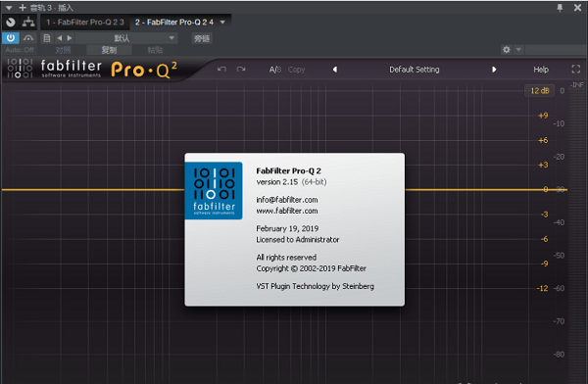Click Copy next to A/B

coord(296,70)
